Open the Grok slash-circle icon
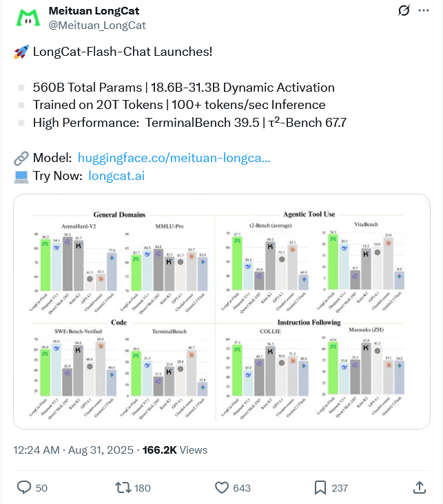443x504 pixels. [x=404, y=10]
